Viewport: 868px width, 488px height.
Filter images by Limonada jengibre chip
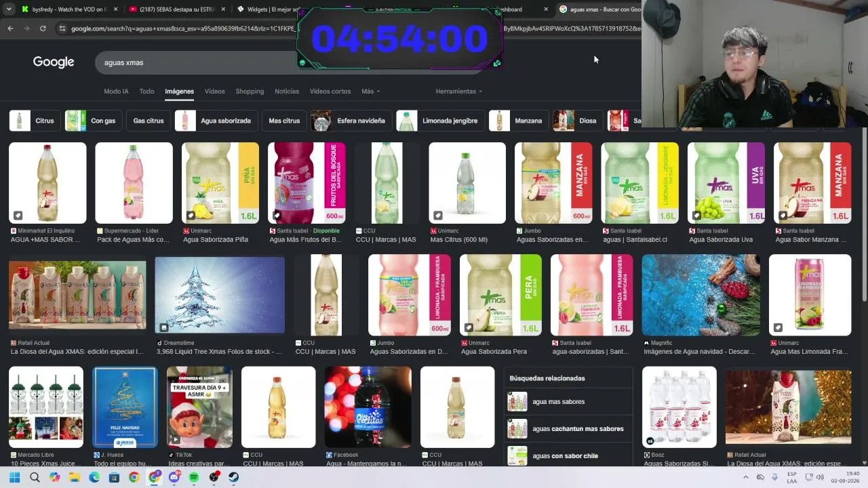click(440, 121)
